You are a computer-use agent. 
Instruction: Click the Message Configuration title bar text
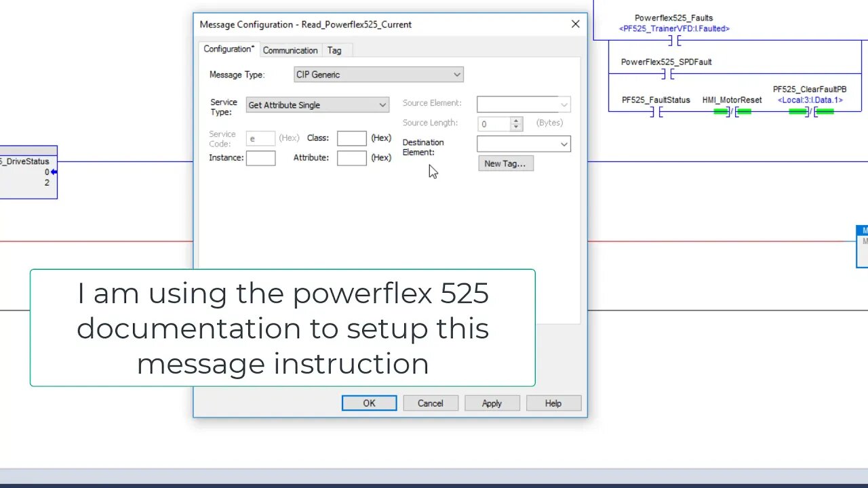pyautogui.click(x=306, y=24)
